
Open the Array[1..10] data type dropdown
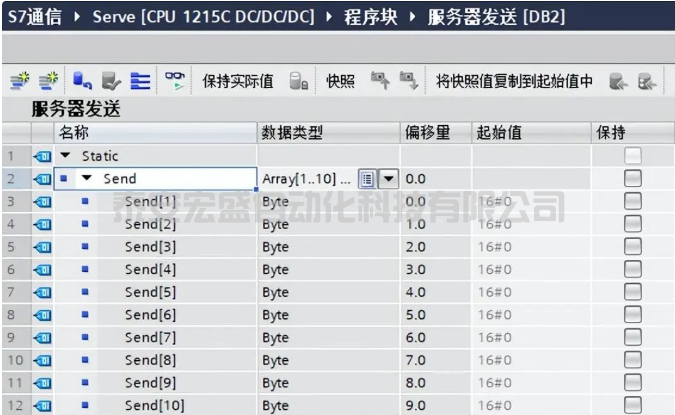387,179
